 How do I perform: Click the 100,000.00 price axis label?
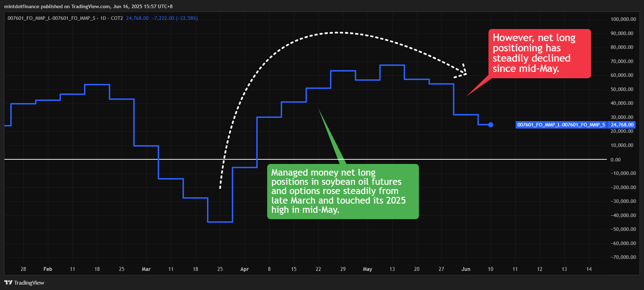(623, 19)
